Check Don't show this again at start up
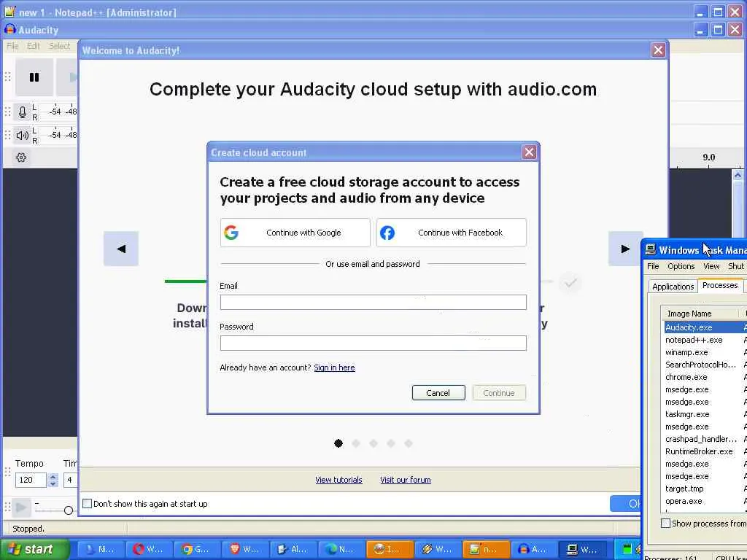 (88, 504)
